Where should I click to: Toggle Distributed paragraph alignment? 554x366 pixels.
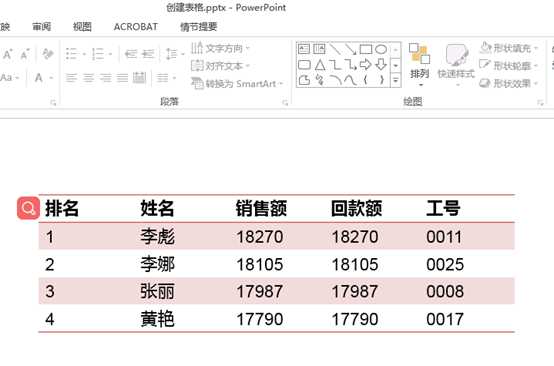click(139, 77)
